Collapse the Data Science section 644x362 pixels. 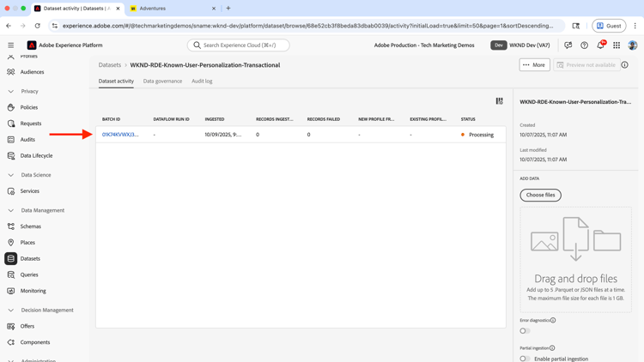pyautogui.click(x=10, y=175)
